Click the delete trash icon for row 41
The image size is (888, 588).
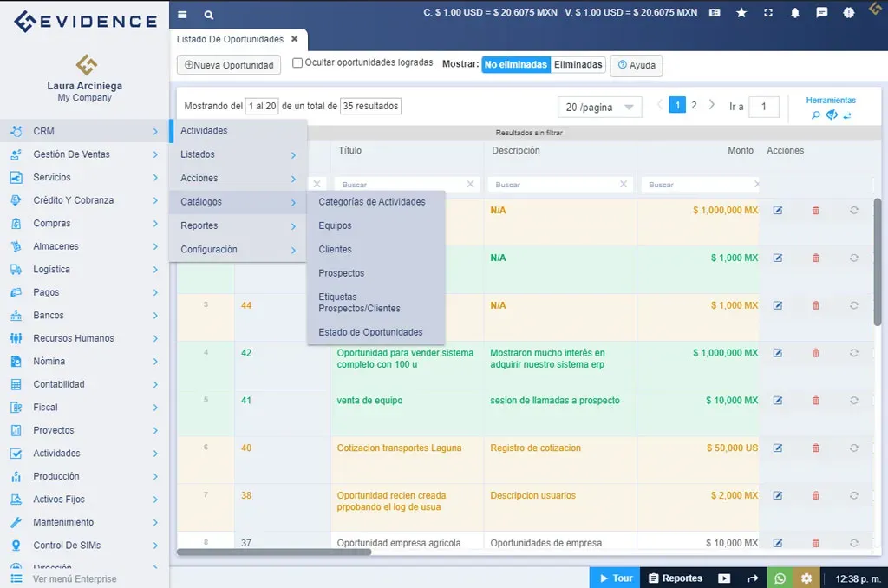coord(816,401)
